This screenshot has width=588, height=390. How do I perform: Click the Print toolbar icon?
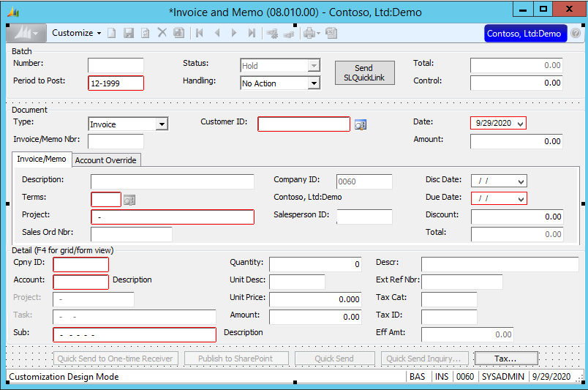point(309,33)
